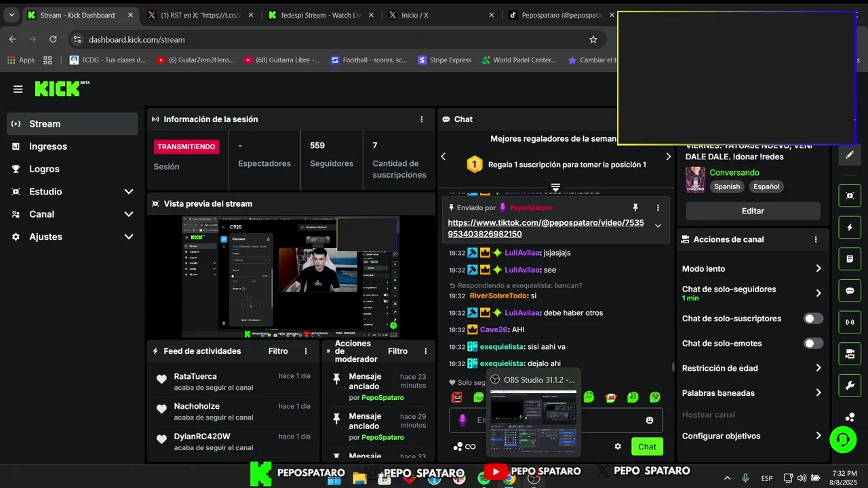
Task: Click Chrome icon in the taskbar
Action: tap(509, 479)
